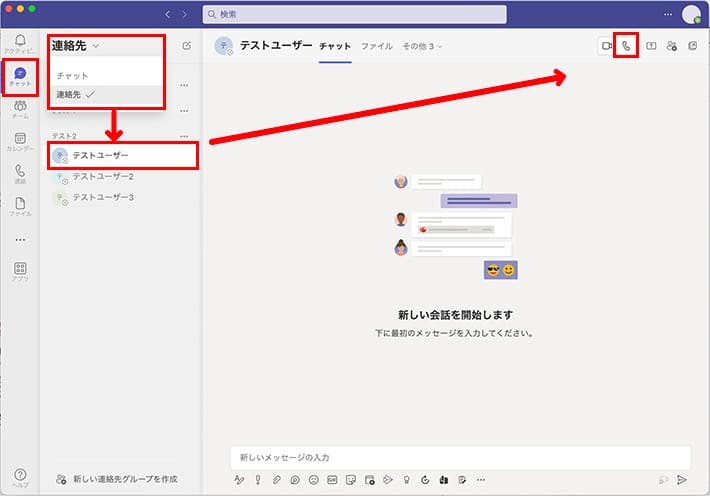Open the Activity (アクティビティ) bell icon
The image size is (710, 496).
(20, 41)
